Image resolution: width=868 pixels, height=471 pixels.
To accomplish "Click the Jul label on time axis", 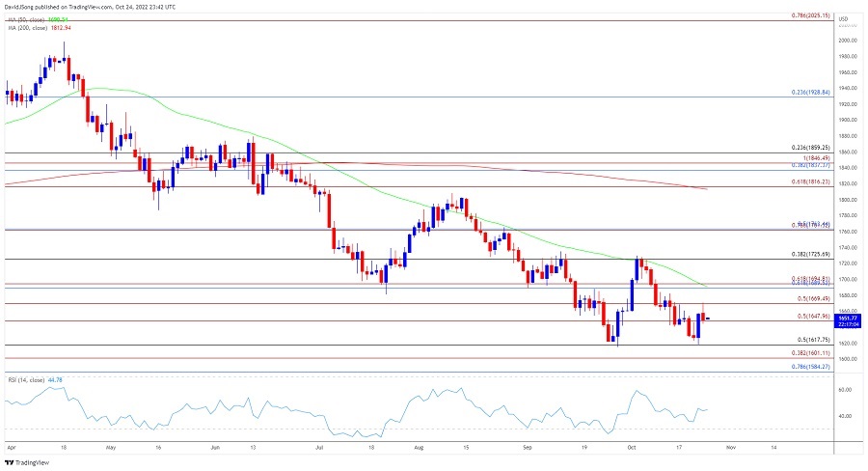I will tap(319, 447).
